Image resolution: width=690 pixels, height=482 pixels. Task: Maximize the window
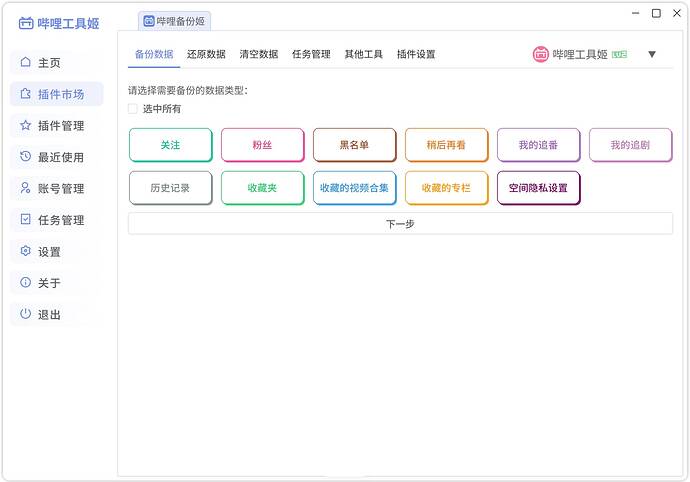[x=656, y=13]
